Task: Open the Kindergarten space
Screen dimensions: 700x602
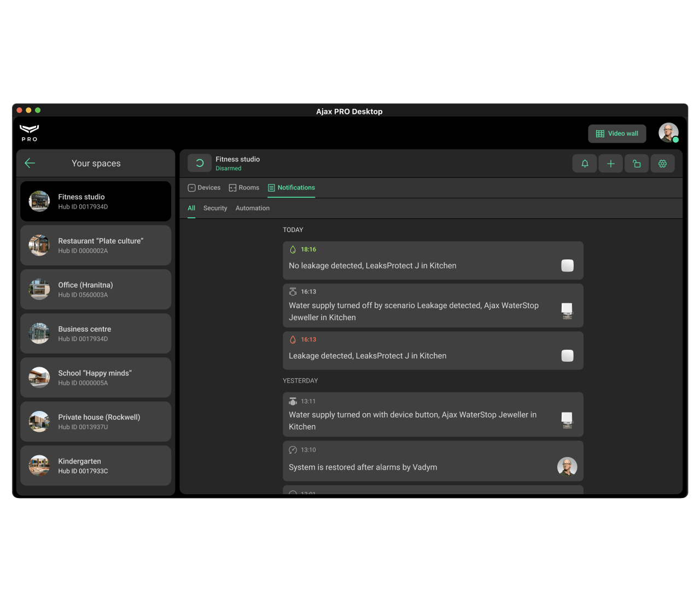Action: point(96,466)
